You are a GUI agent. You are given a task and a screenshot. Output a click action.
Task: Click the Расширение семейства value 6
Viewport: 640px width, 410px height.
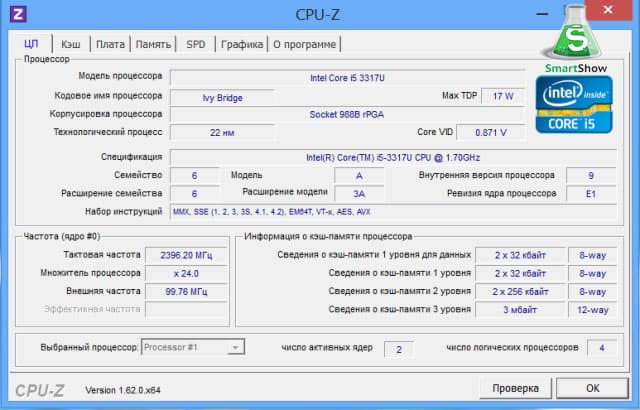click(194, 193)
